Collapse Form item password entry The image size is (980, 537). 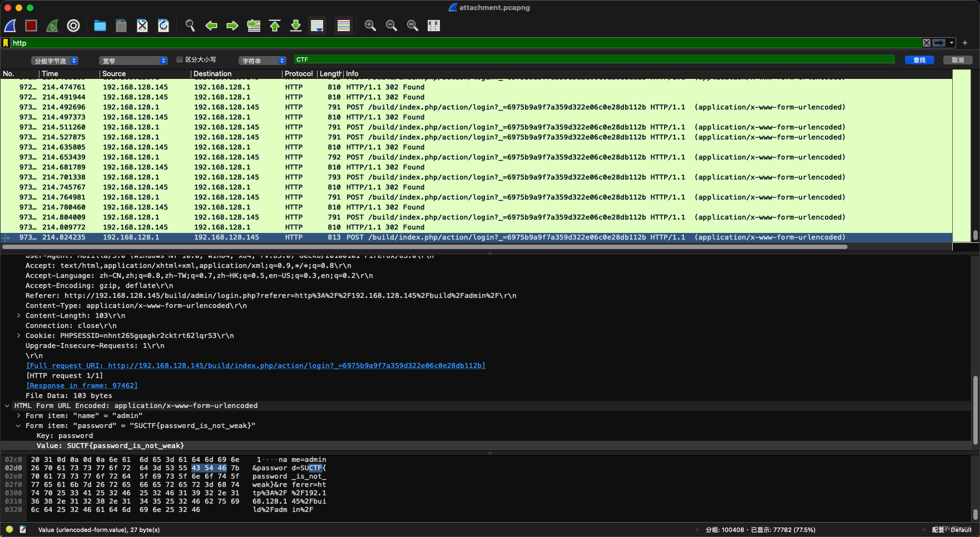pos(18,426)
